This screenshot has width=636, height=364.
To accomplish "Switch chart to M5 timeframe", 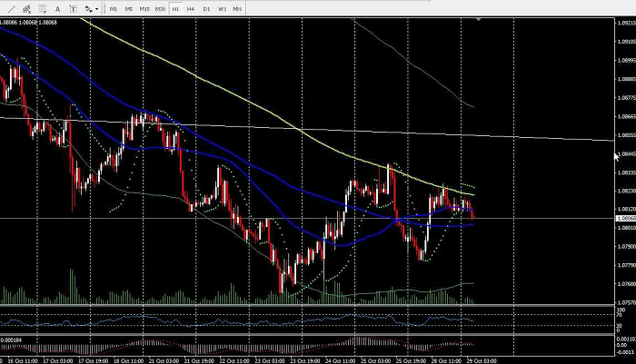I will point(129,8).
